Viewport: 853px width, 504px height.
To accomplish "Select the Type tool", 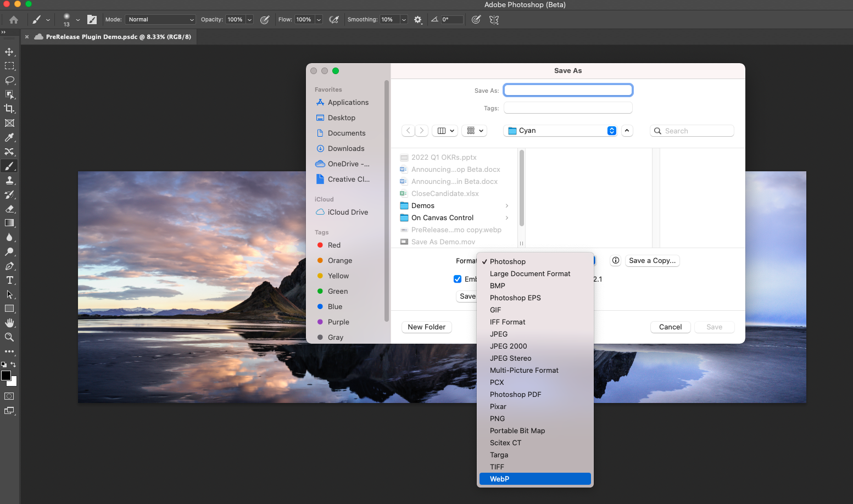I will click(9, 280).
